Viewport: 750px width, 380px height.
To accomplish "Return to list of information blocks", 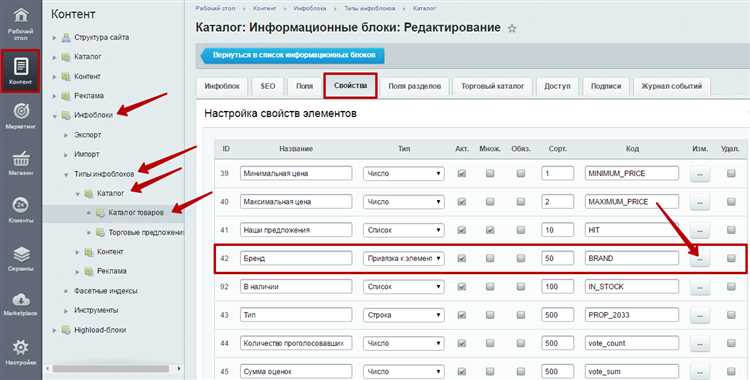I will 293,55.
